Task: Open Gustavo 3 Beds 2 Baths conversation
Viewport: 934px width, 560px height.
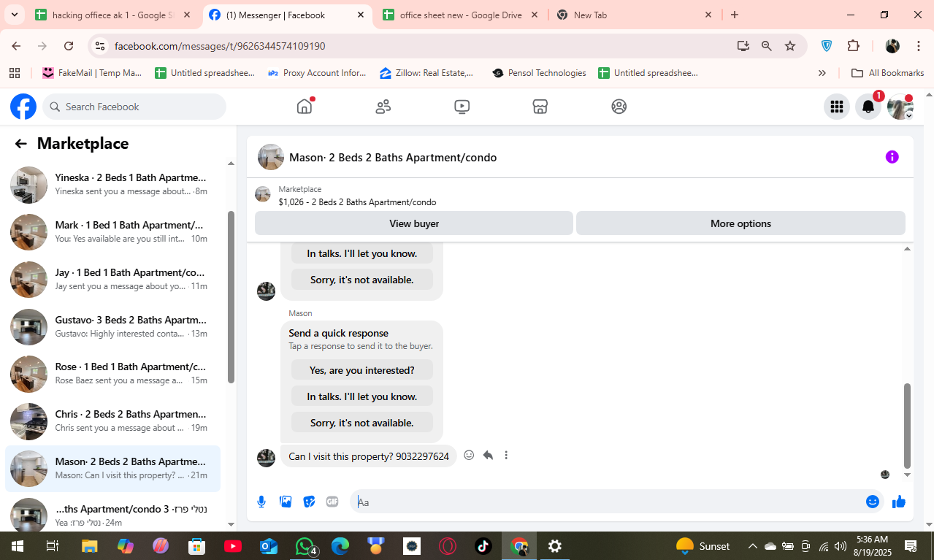Action: [x=113, y=326]
